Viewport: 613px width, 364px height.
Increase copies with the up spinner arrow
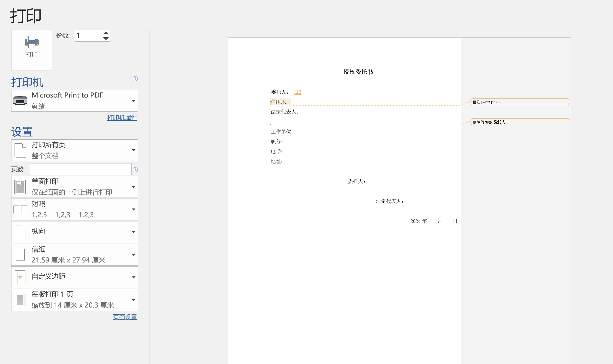pyautogui.click(x=106, y=33)
